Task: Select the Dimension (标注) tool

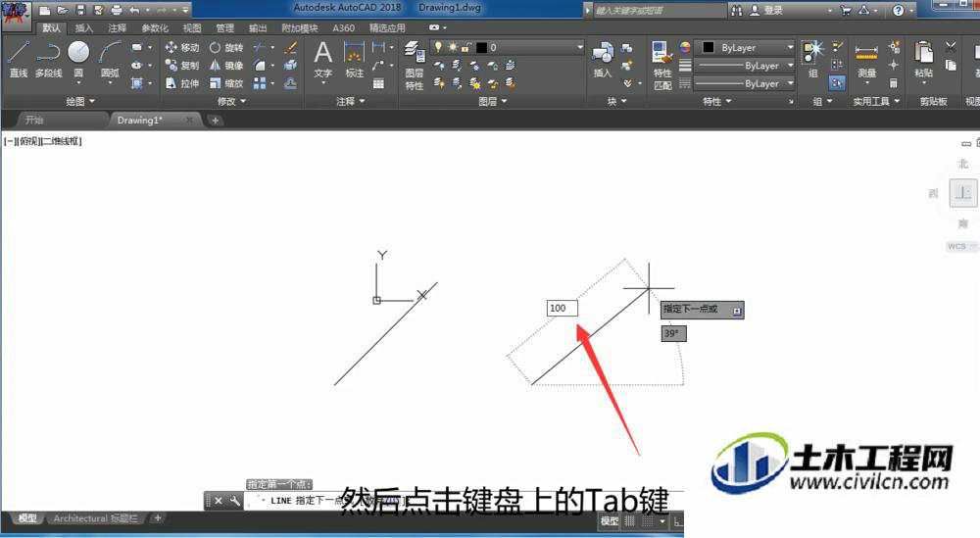Action: (x=355, y=60)
